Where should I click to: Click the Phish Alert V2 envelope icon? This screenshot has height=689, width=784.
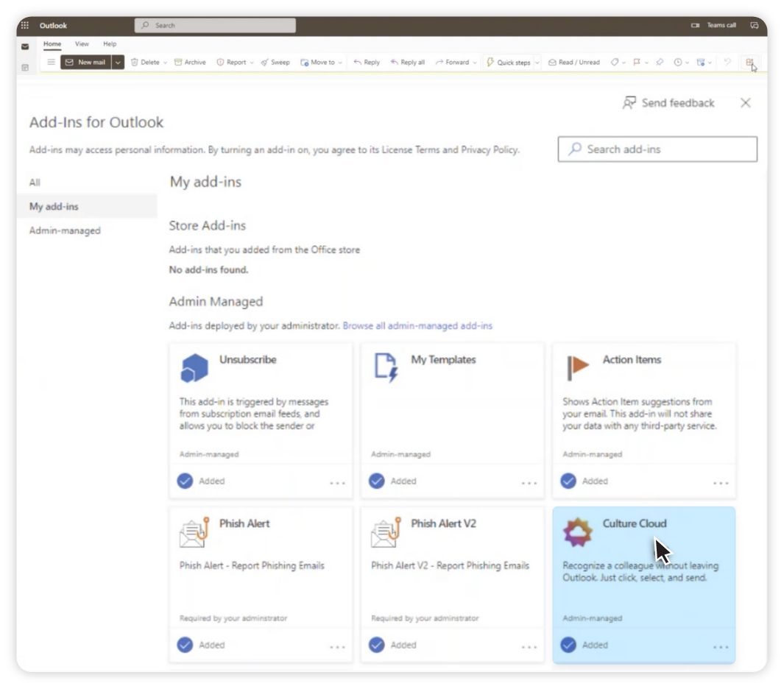click(x=386, y=532)
